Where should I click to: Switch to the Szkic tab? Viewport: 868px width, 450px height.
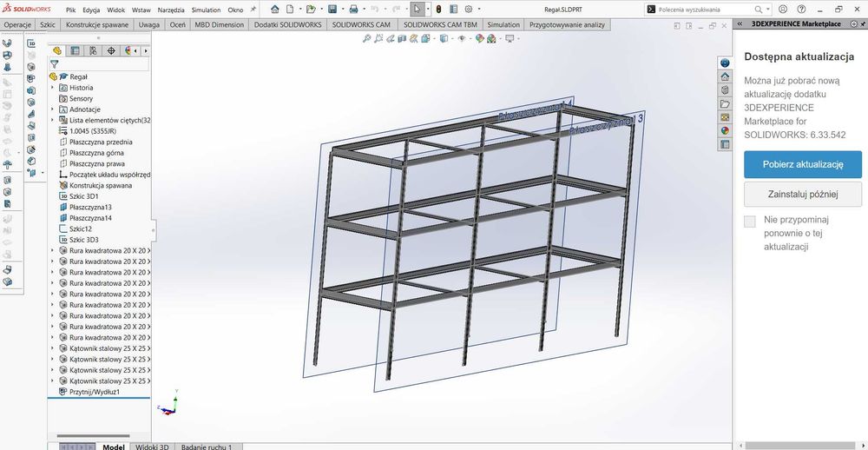point(48,24)
